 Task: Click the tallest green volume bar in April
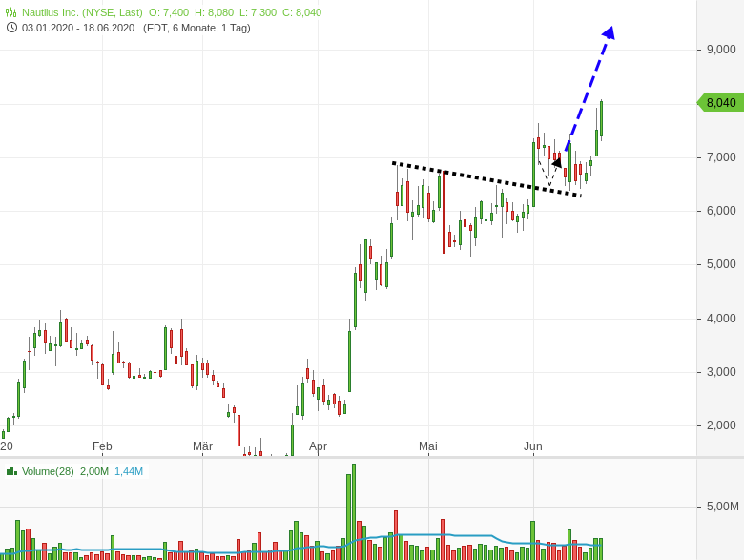(x=354, y=511)
